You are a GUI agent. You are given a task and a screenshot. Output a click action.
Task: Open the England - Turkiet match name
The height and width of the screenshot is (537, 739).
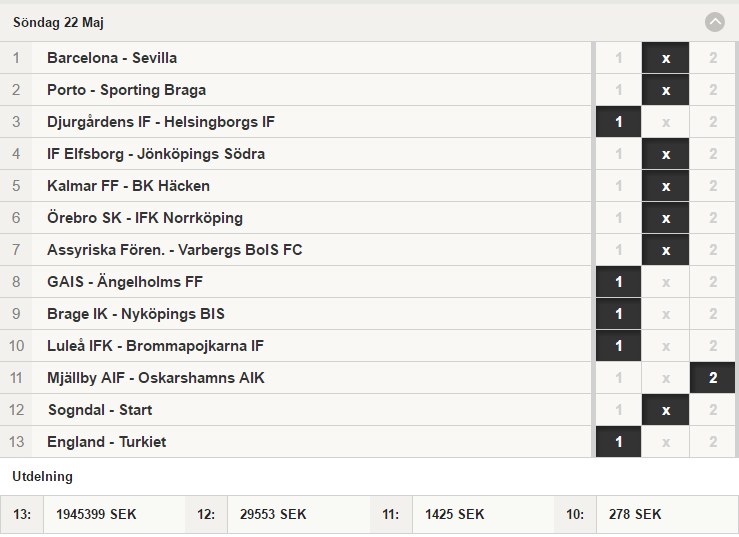[107, 442]
